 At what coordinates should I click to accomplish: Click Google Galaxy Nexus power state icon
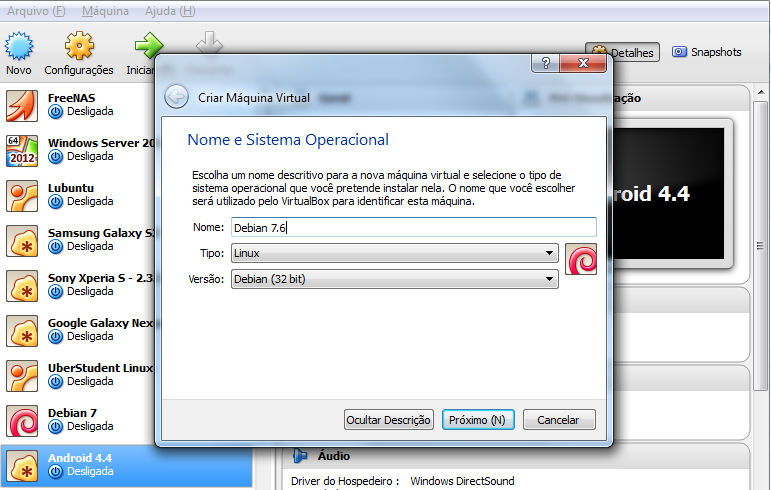56,337
